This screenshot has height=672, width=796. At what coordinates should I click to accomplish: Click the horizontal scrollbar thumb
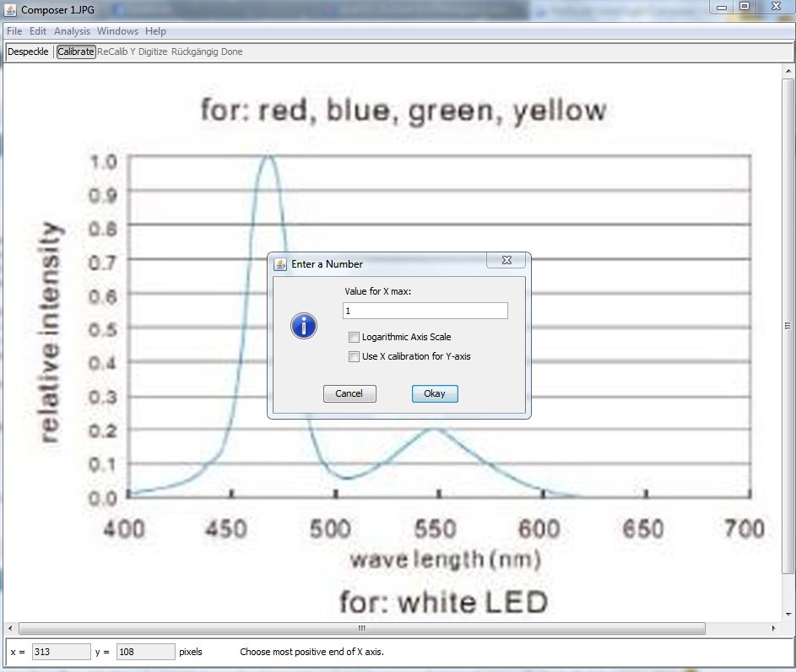(361, 628)
